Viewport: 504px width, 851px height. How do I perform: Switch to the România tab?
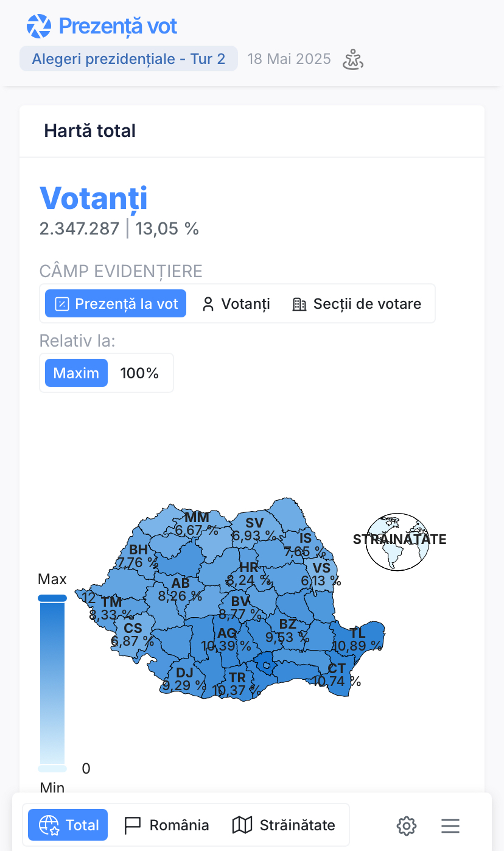point(167,825)
